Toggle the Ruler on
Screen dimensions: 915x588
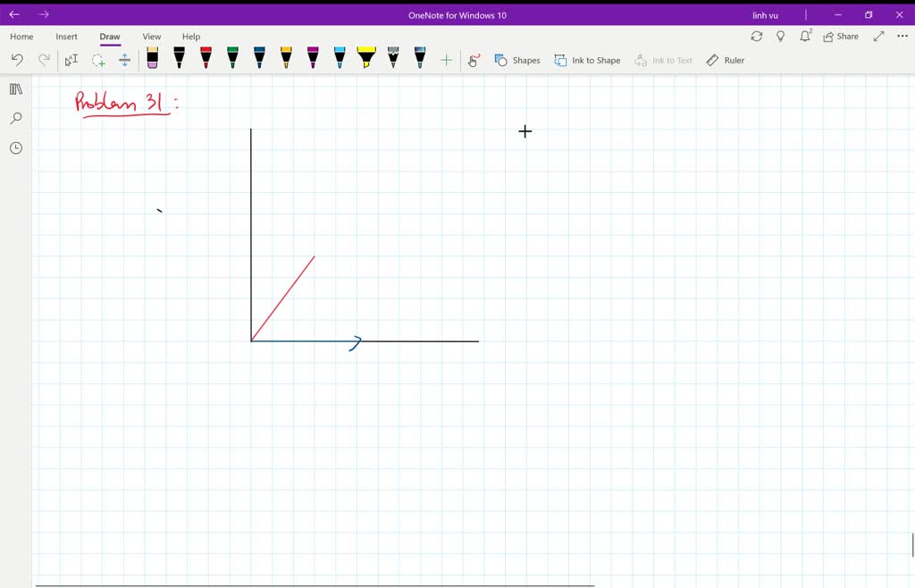point(726,60)
